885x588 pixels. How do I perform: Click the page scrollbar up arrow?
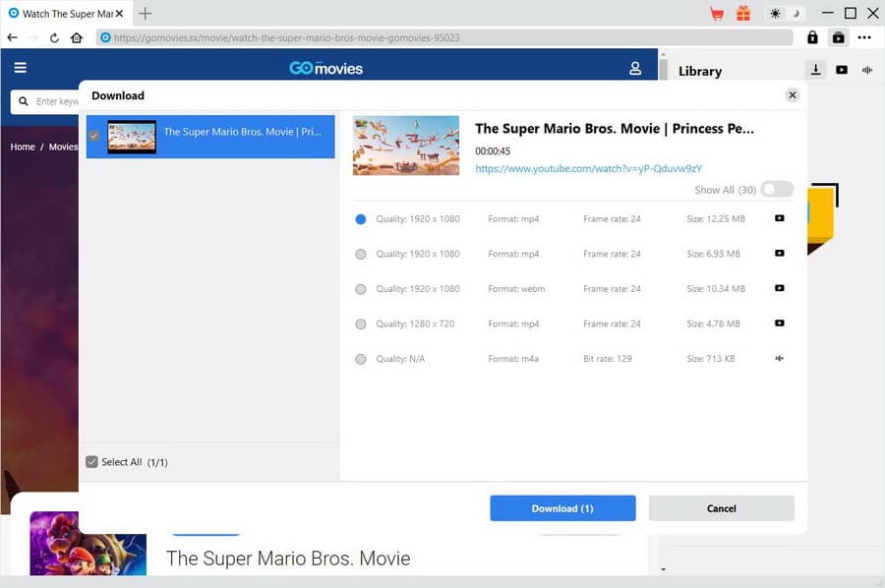click(x=663, y=54)
